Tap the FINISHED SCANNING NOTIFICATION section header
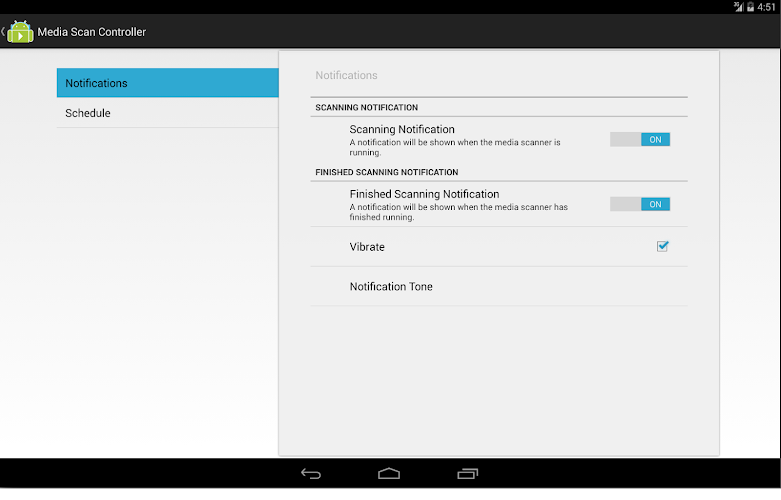This screenshot has width=781, height=500. [387, 172]
